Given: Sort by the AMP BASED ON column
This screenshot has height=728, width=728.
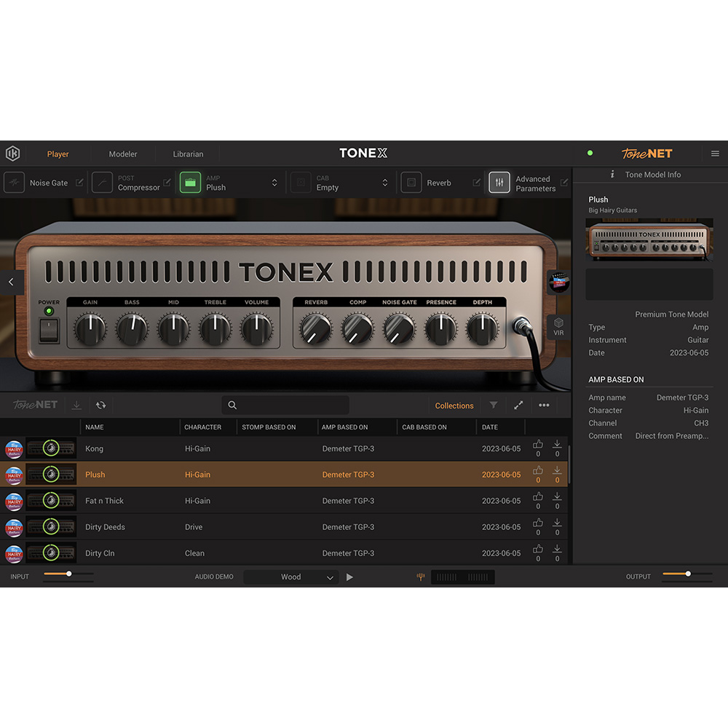Looking at the screenshot, I should [344, 427].
